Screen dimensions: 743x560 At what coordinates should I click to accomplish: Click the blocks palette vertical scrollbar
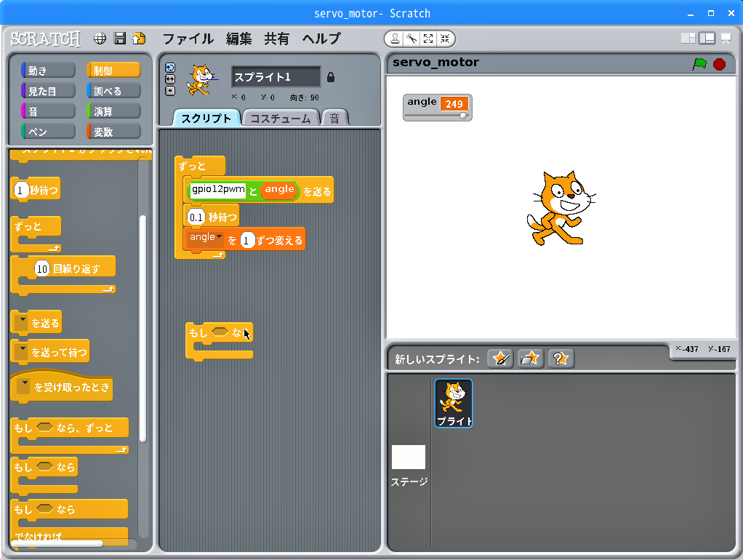click(x=142, y=329)
